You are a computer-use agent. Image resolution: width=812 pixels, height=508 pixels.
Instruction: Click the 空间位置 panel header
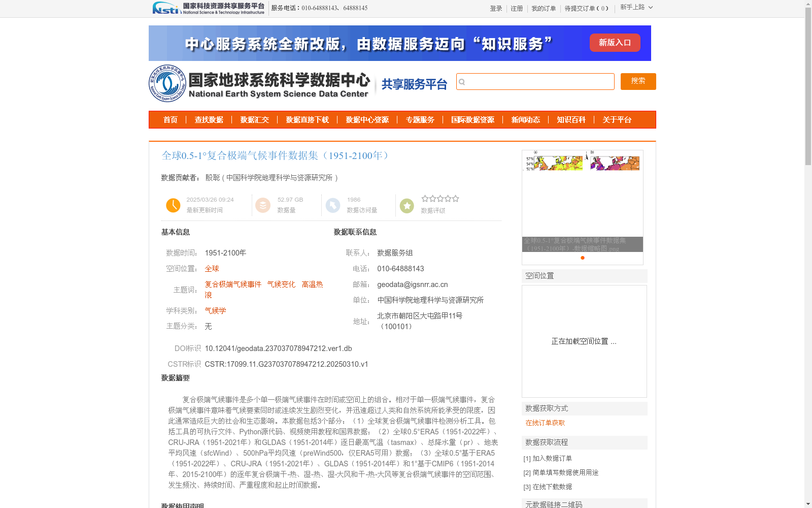point(585,276)
